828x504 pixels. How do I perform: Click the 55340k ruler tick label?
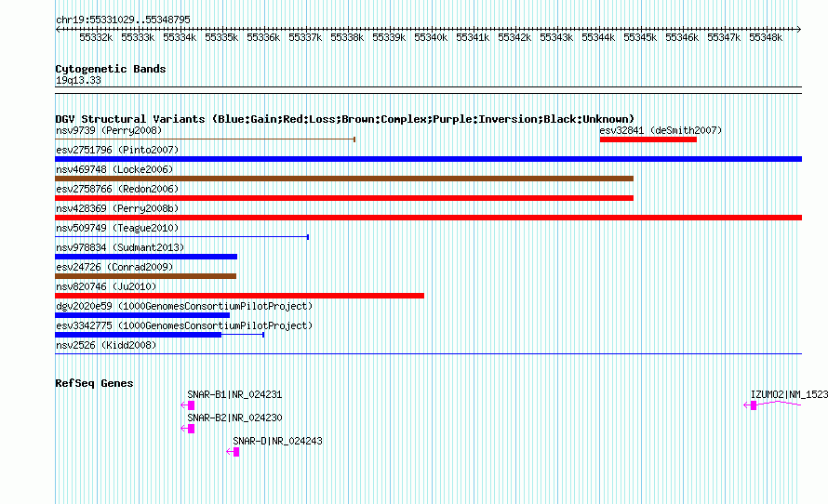(x=431, y=37)
